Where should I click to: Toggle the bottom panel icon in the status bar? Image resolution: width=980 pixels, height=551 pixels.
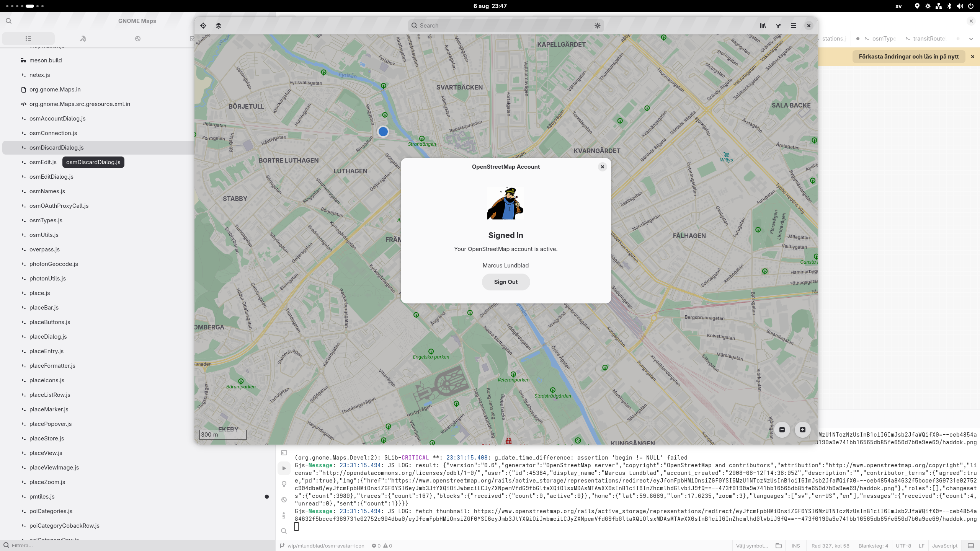coord(971,546)
